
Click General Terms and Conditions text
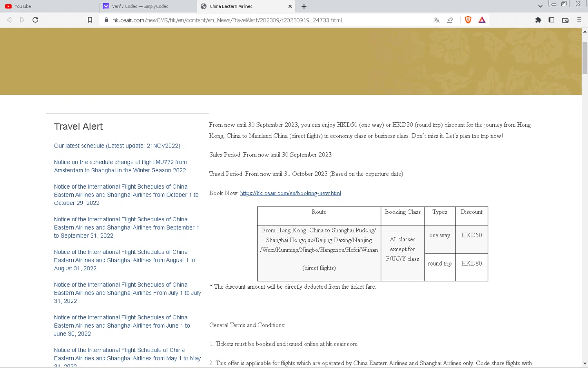coord(247,325)
